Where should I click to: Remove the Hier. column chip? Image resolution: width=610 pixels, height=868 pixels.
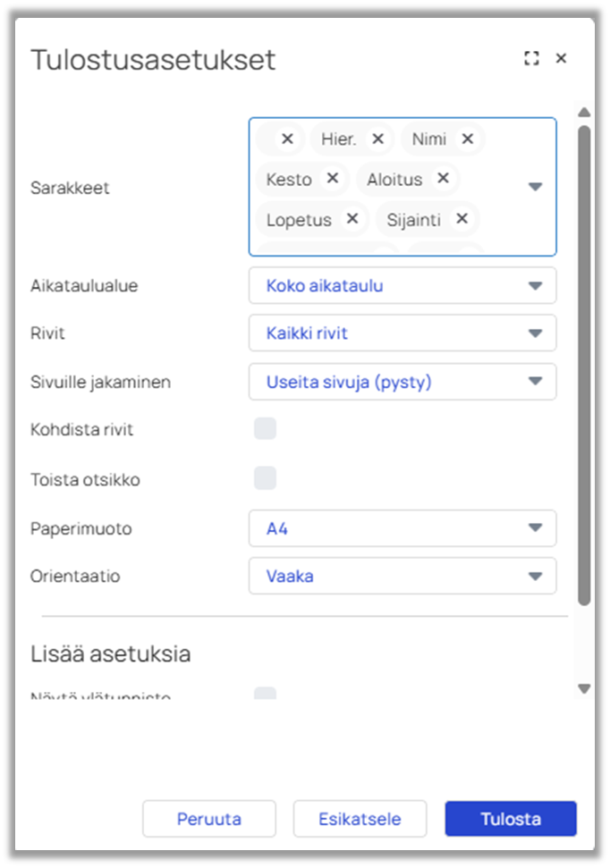click(x=377, y=139)
